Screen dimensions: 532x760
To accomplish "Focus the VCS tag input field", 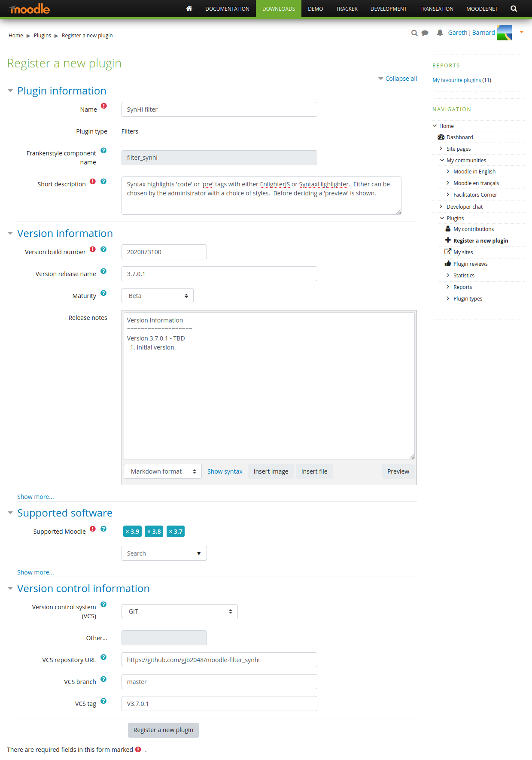I will point(219,704).
